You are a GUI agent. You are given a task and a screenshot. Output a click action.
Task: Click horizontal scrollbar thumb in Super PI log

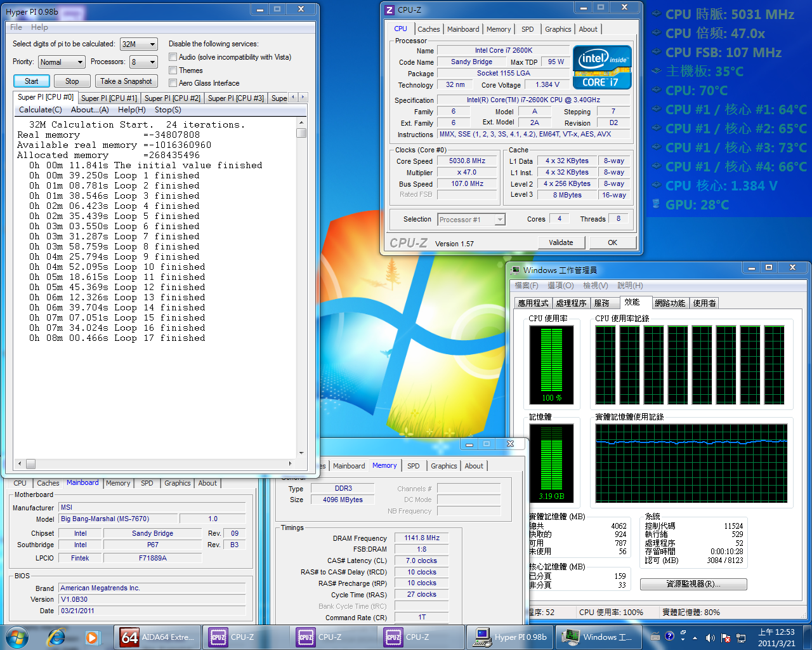(30, 464)
